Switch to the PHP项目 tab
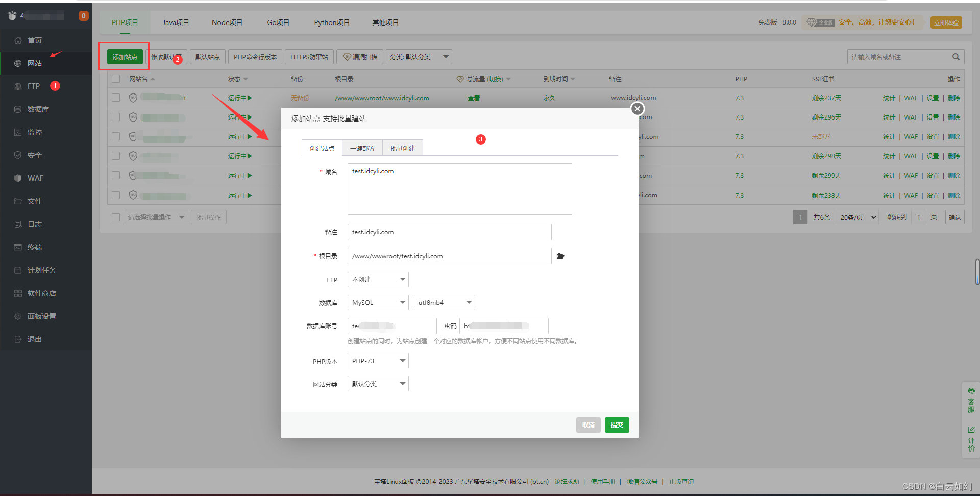The height and width of the screenshot is (496, 980). 125,22
